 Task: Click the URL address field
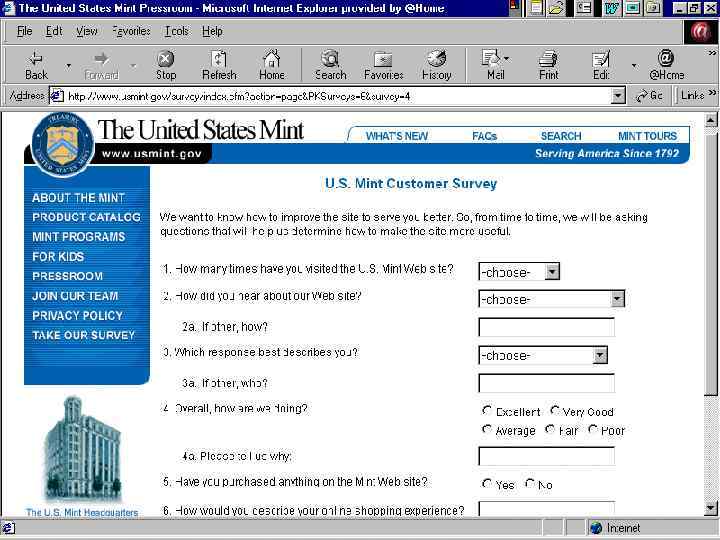click(x=338, y=96)
